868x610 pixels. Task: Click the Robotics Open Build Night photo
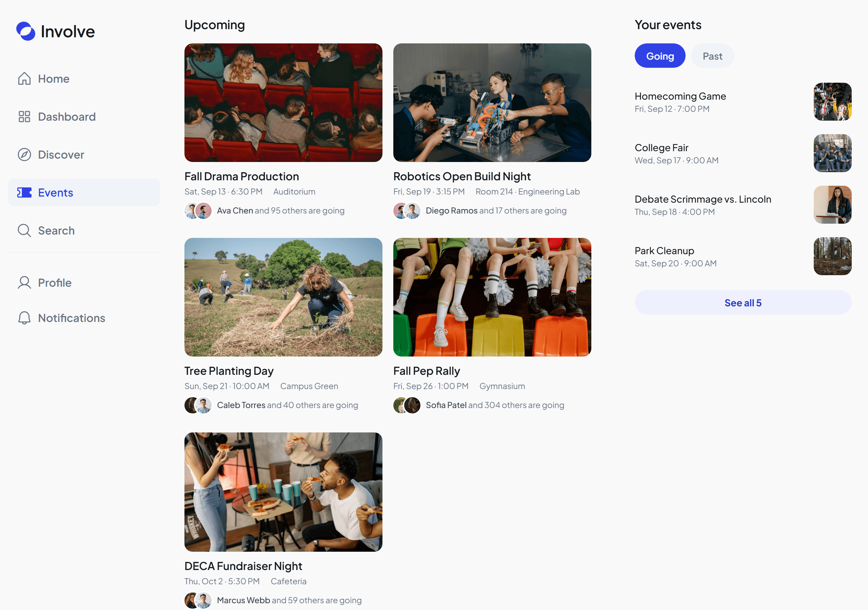(492, 103)
